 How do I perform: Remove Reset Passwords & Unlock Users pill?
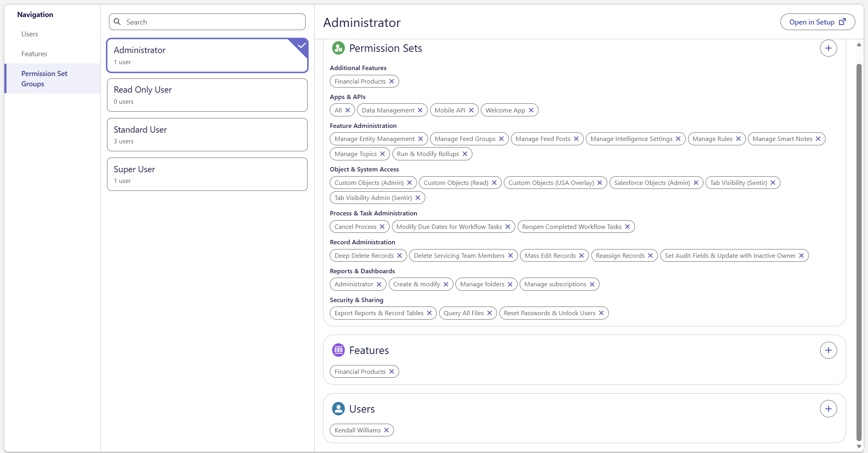pyautogui.click(x=601, y=313)
